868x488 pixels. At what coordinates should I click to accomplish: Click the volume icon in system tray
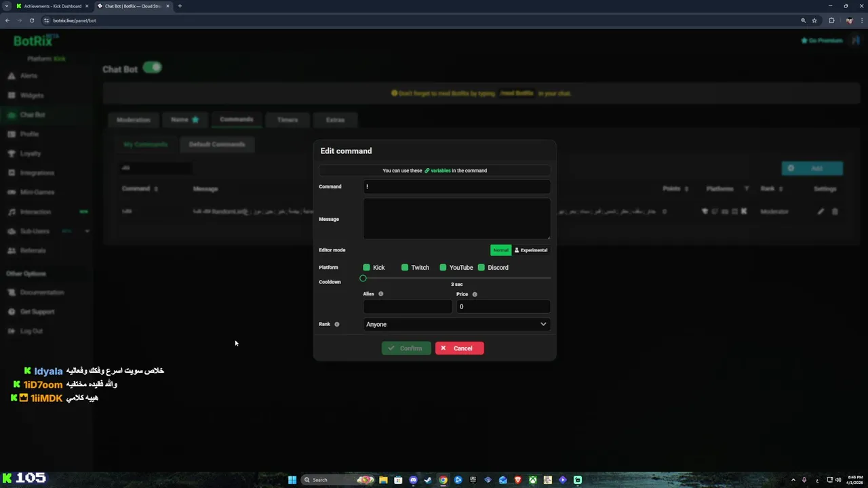[x=838, y=480]
